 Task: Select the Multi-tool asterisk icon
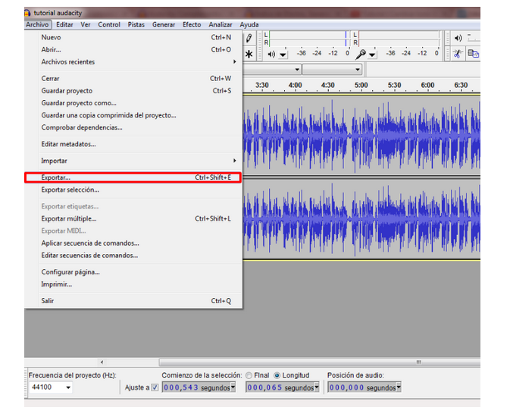[x=249, y=54]
